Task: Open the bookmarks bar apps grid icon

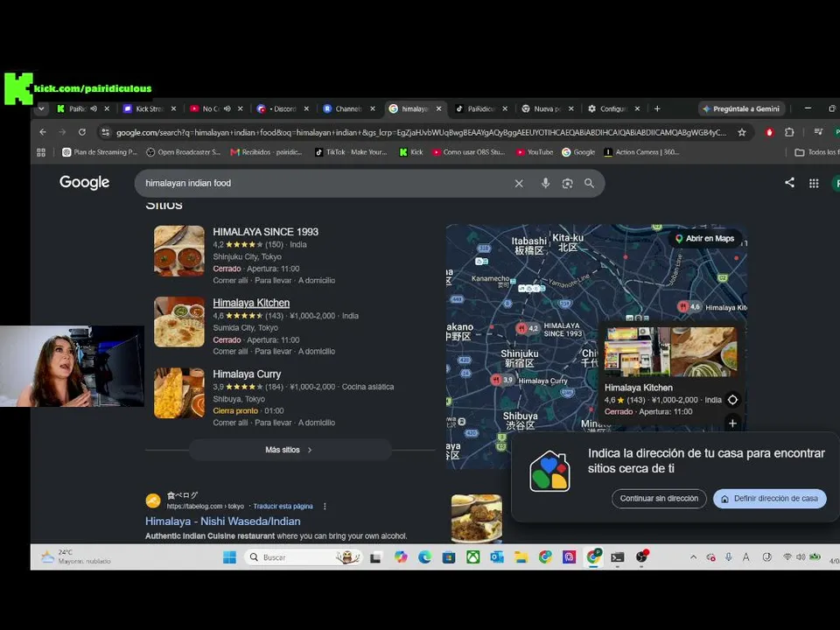Action: tap(41, 152)
